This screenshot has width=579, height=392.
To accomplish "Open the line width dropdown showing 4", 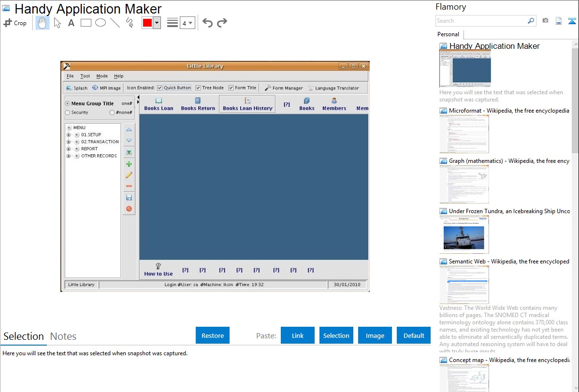I will pos(187,23).
